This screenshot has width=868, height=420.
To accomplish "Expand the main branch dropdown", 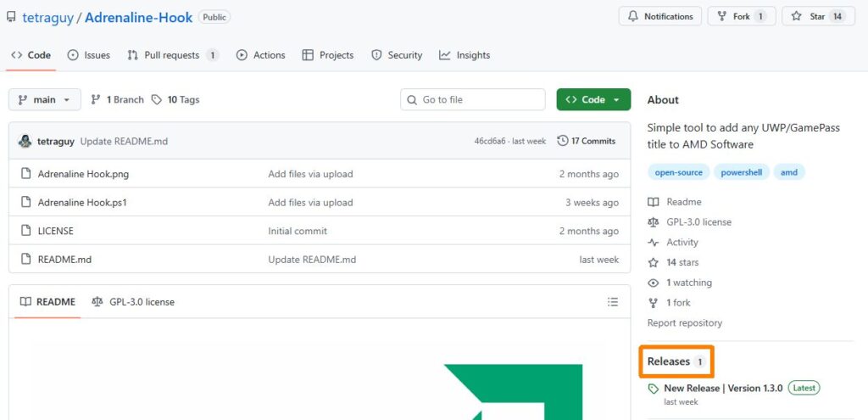I will tap(45, 100).
